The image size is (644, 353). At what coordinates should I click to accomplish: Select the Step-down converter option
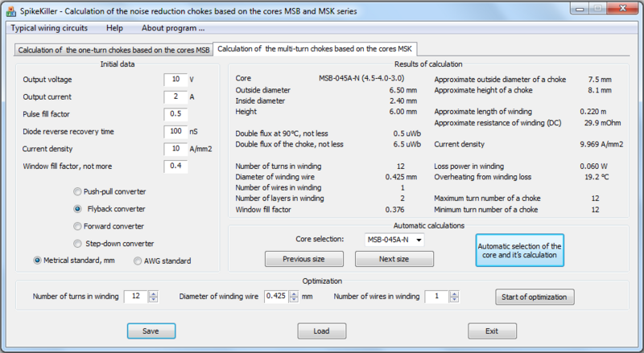pyautogui.click(x=114, y=244)
